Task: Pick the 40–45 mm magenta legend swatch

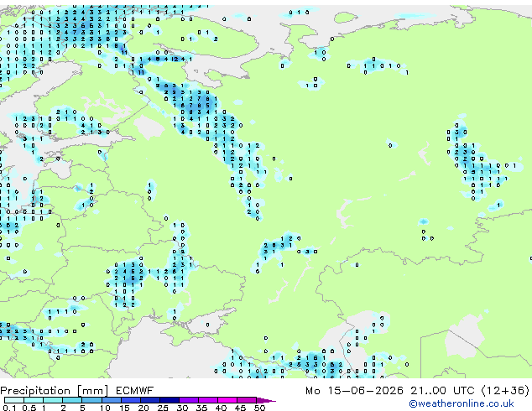Action: click(x=227, y=400)
